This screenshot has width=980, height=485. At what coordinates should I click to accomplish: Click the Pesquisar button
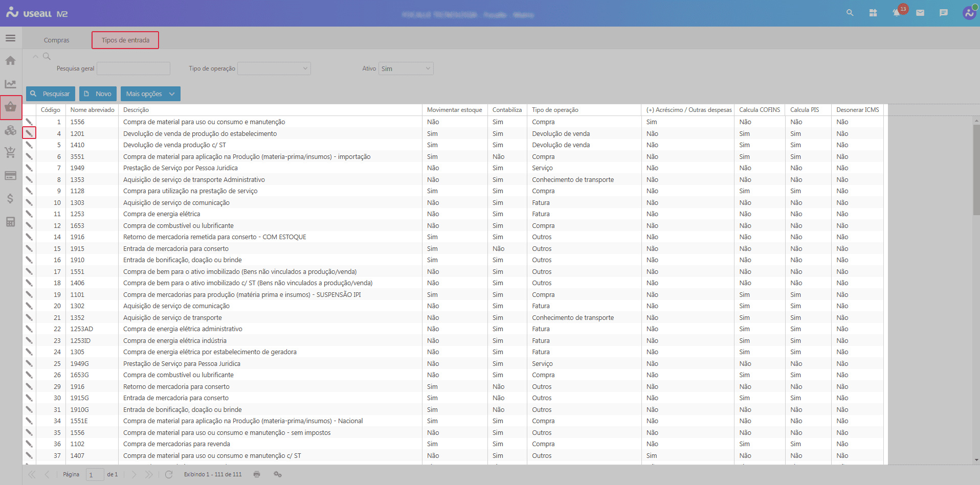50,94
